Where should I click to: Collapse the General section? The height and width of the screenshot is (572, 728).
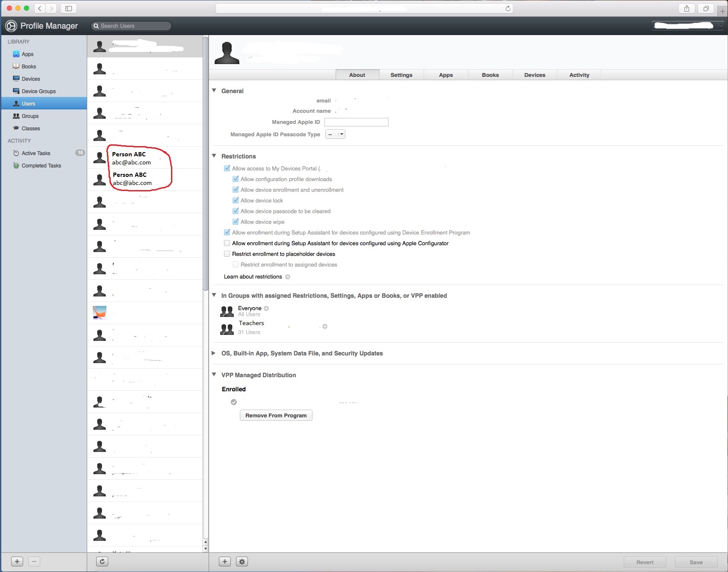pyautogui.click(x=214, y=91)
